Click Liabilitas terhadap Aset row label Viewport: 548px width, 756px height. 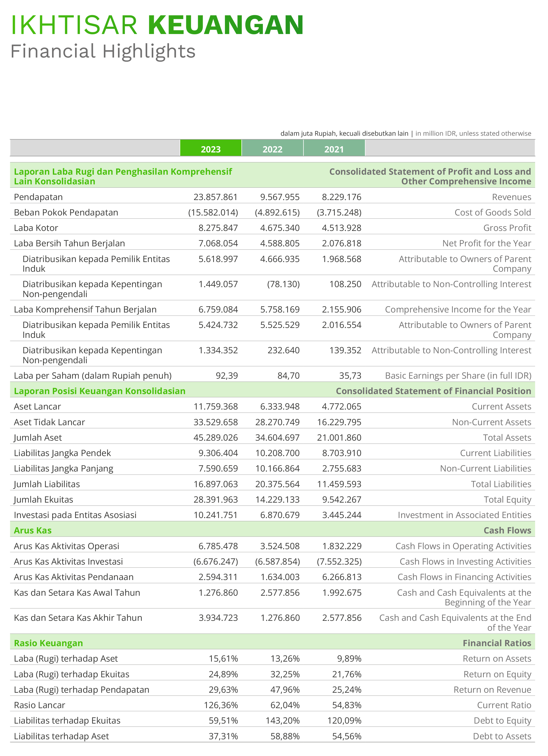point(61,736)
